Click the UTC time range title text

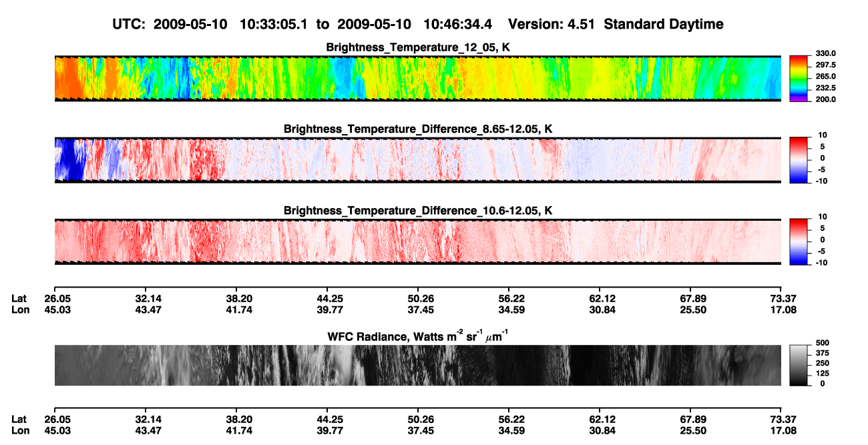pos(302,24)
